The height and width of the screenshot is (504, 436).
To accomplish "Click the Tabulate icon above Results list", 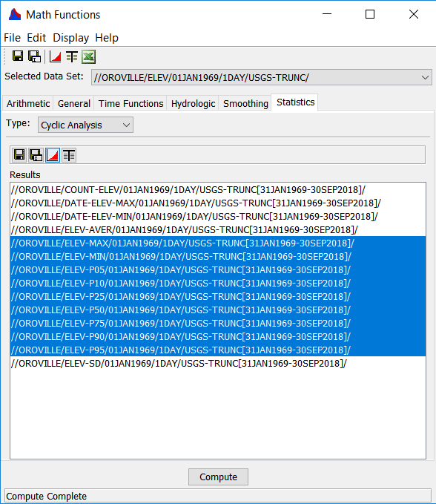I will 70,155.
